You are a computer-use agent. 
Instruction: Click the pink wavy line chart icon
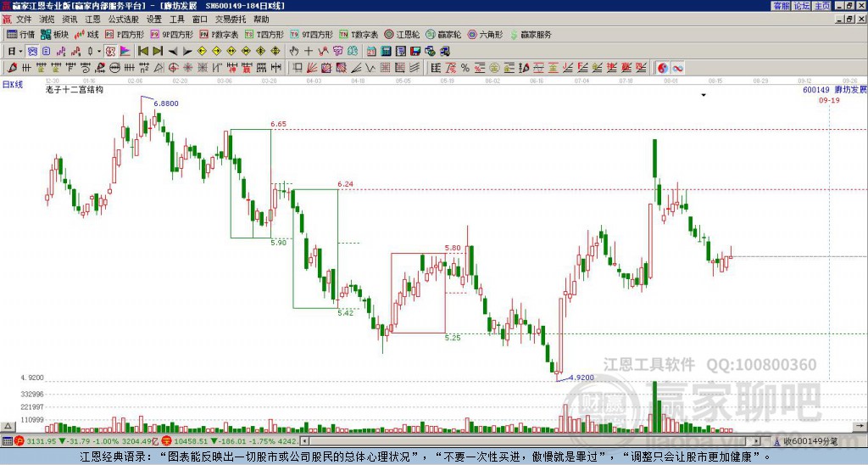pyautogui.click(x=61, y=52)
